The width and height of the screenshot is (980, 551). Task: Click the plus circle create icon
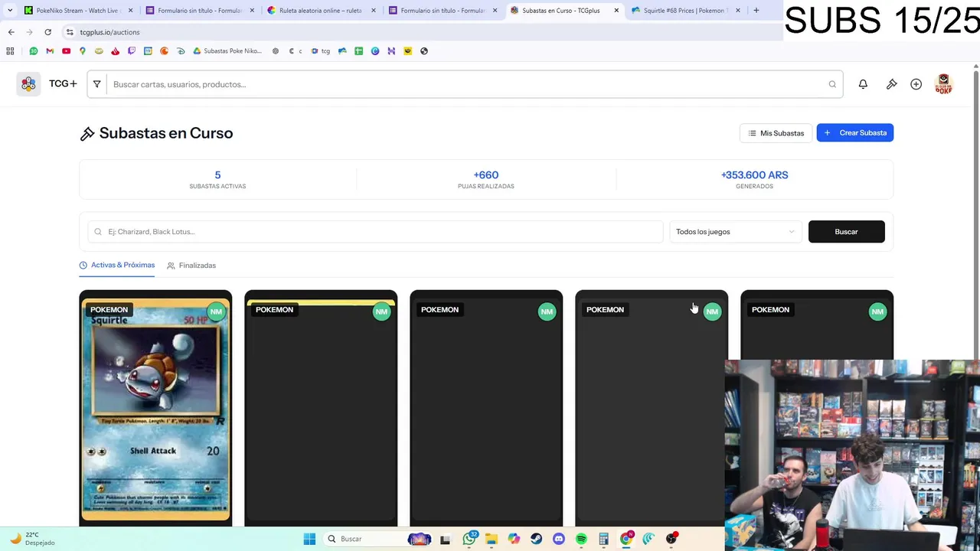916,84
